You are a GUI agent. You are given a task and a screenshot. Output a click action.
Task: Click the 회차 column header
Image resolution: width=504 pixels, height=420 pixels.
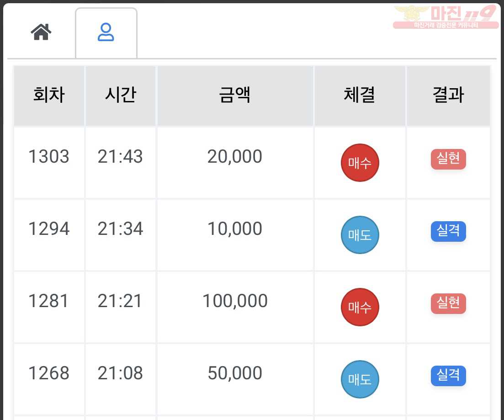pos(49,96)
